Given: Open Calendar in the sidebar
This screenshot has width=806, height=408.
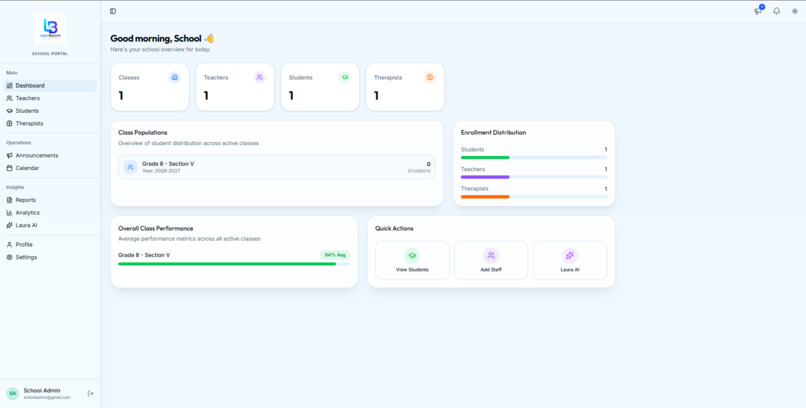Looking at the screenshot, I should 50,168.
